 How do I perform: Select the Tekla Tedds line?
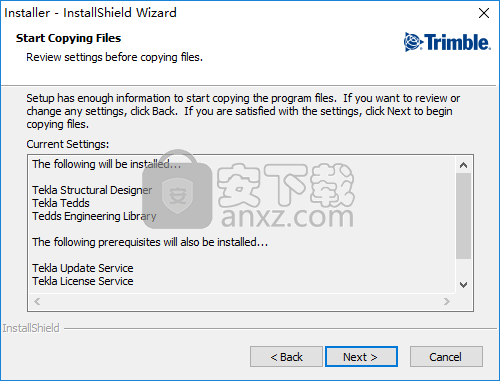[61, 203]
